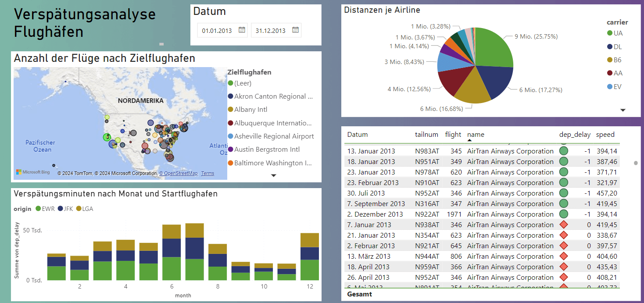Select Austin Bergstrom Intl legend entry
The width and height of the screenshot is (644, 303).
[x=264, y=150]
